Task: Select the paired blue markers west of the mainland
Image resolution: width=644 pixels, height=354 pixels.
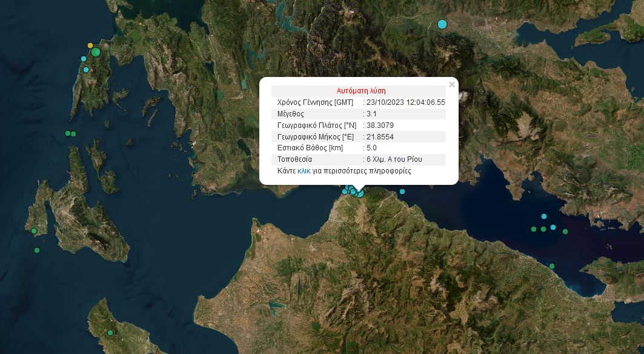Action: click(x=70, y=133)
